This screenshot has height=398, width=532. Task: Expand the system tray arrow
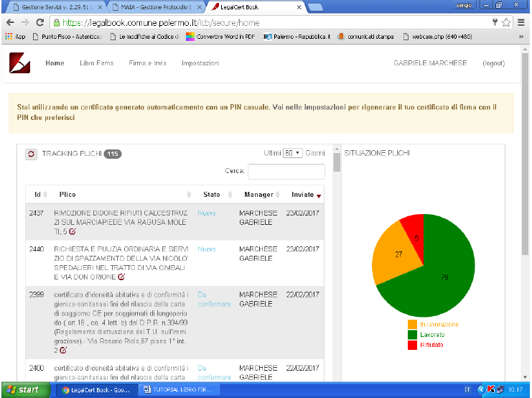(x=481, y=389)
